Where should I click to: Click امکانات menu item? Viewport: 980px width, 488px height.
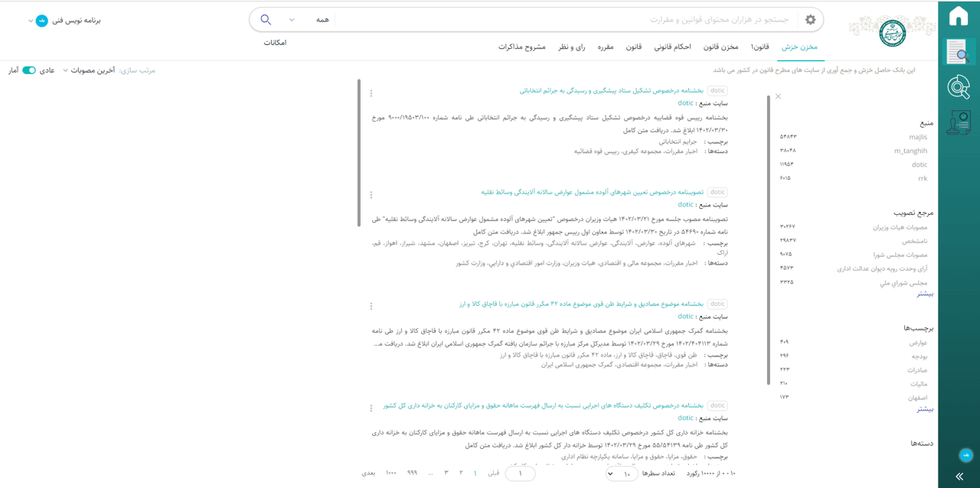pos(275,43)
